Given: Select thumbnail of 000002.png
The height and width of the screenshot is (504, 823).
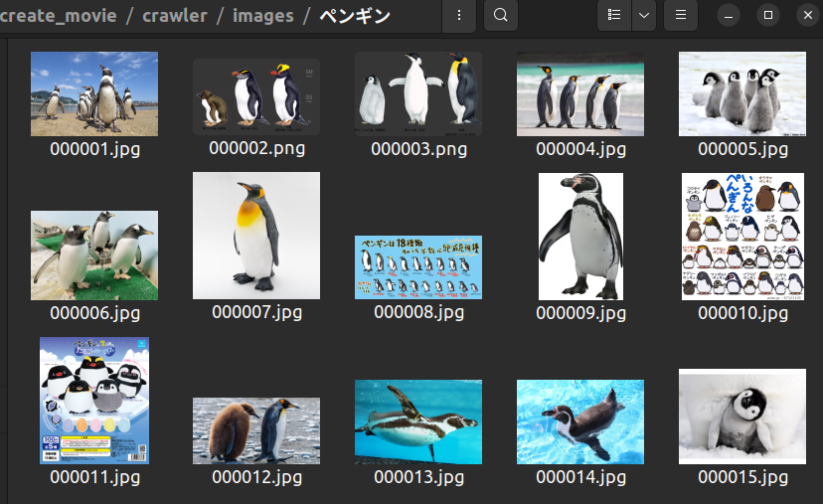Looking at the screenshot, I should [x=256, y=96].
